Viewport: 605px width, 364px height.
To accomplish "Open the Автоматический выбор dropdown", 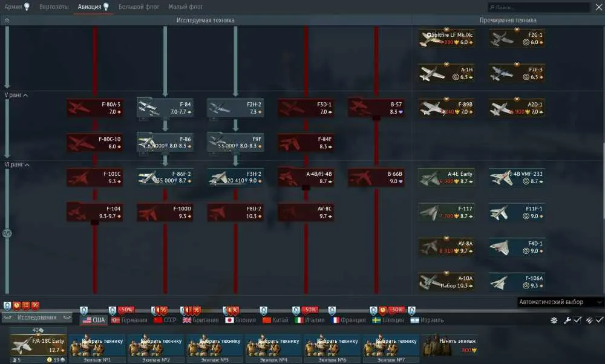I will 560,302.
